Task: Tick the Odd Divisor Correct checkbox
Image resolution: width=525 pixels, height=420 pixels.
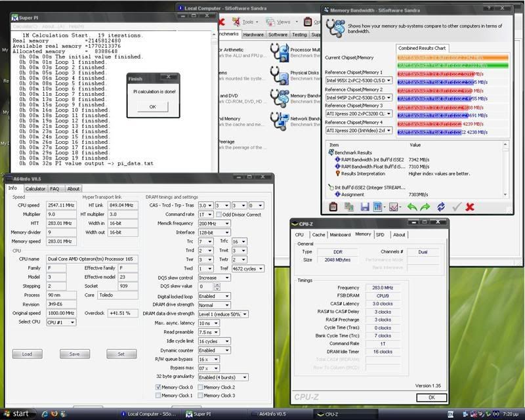Action: [219, 215]
